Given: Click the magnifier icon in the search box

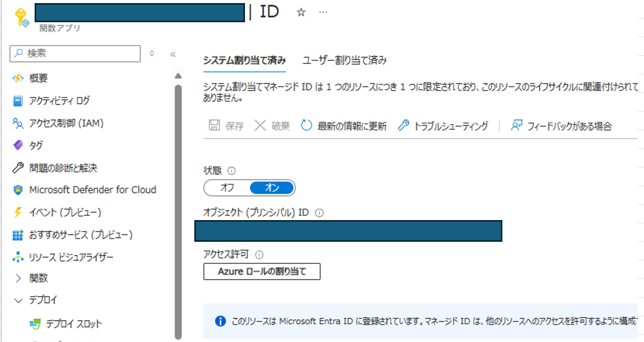Looking at the screenshot, I should [x=19, y=53].
